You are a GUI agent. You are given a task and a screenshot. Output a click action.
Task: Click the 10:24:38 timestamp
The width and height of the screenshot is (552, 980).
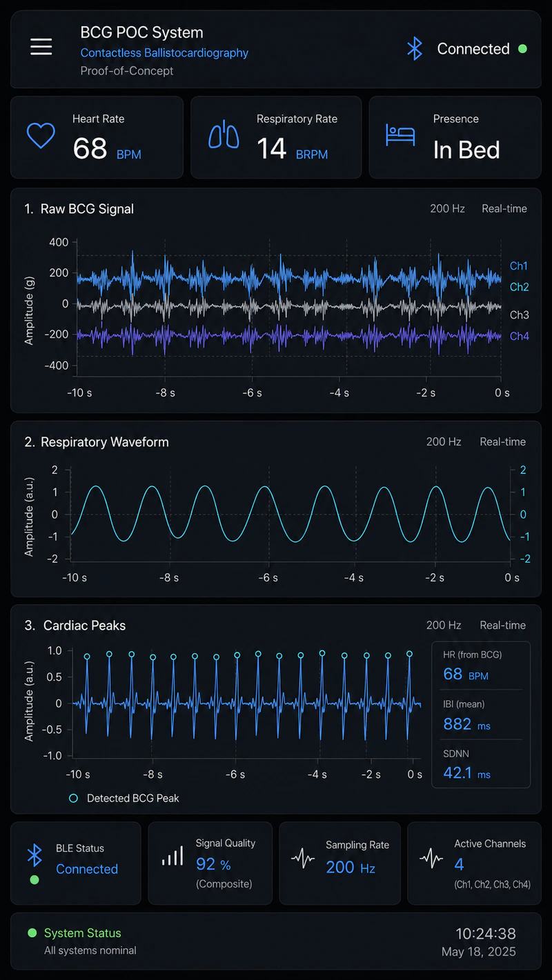coord(486,934)
